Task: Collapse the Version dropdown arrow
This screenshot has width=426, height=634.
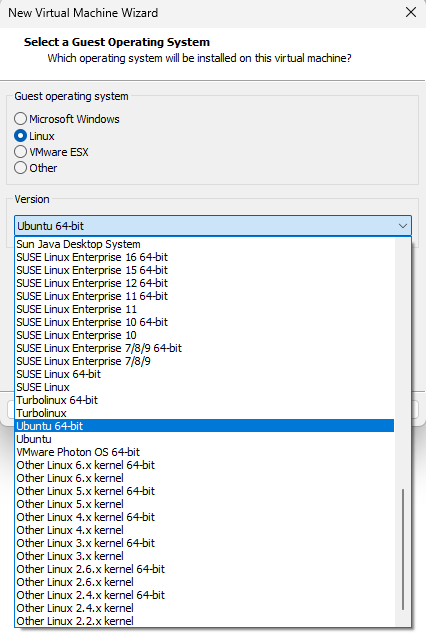Action: (403, 226)
